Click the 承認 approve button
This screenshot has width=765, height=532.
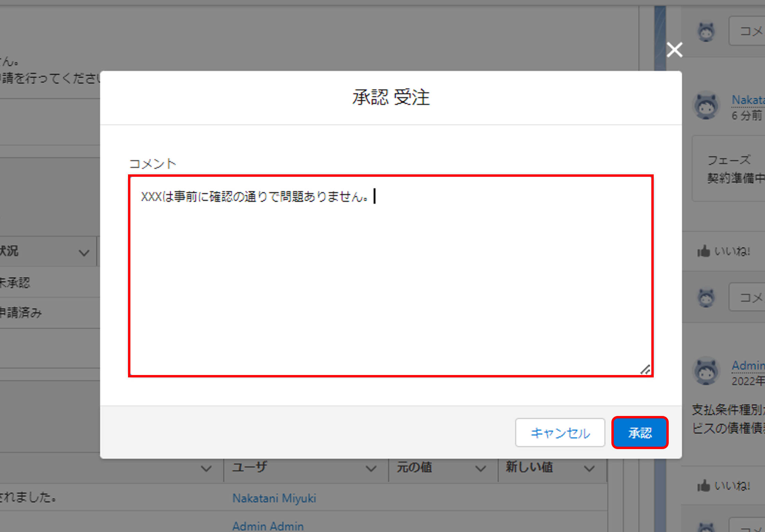pyautogui.click(x=639, y=433)
